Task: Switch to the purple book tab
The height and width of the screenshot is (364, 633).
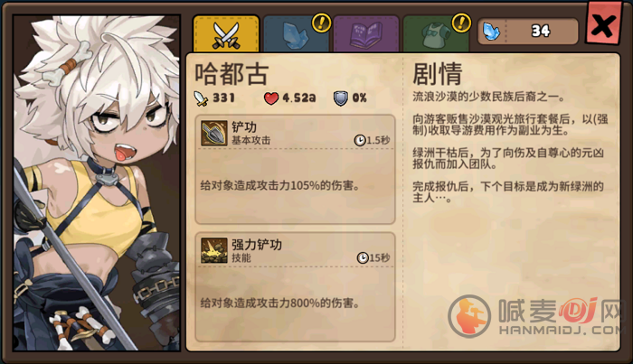Action: point(366,34)
